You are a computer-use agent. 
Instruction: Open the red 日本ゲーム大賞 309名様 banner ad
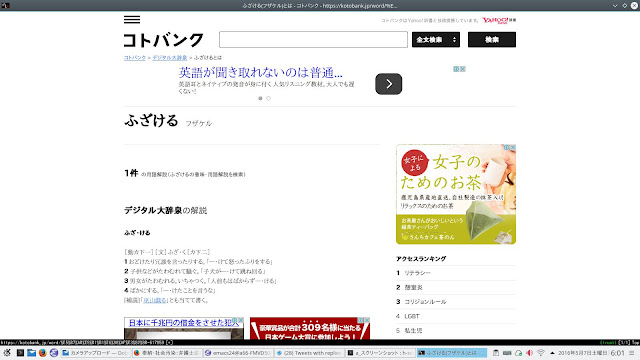click(x=309, y=329)
